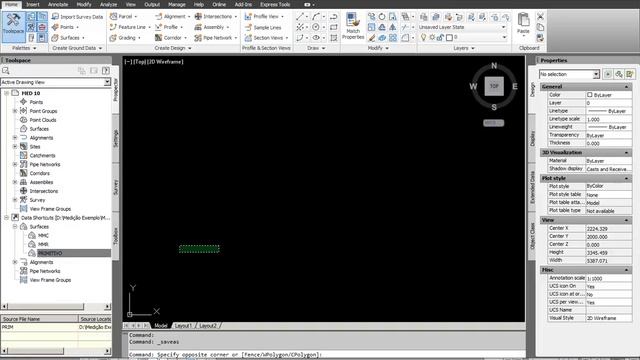Collapse the View properties section
Screen dimensions: 640x360
[627, 220]
